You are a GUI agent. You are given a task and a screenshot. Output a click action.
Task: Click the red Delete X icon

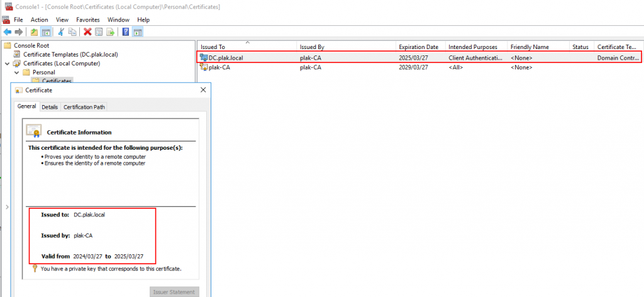click(87, 31)
